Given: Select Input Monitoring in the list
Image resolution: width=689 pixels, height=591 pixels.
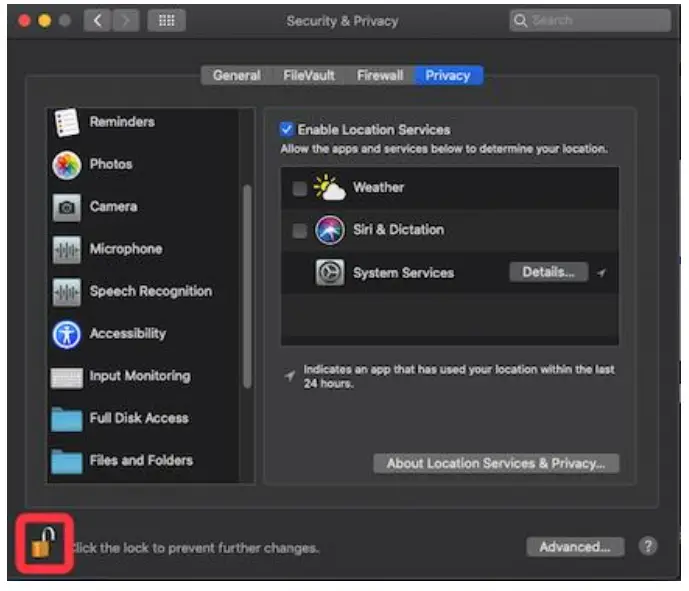Looking at the screenshot, I should click(x=140, y=376).
